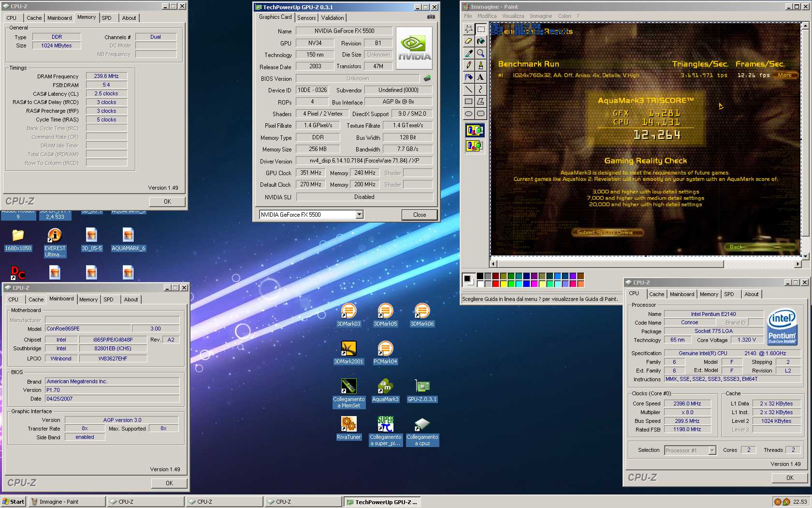Pick the yellow color swatch in Paint palette
812x508 pixels.
click(503, 284)
